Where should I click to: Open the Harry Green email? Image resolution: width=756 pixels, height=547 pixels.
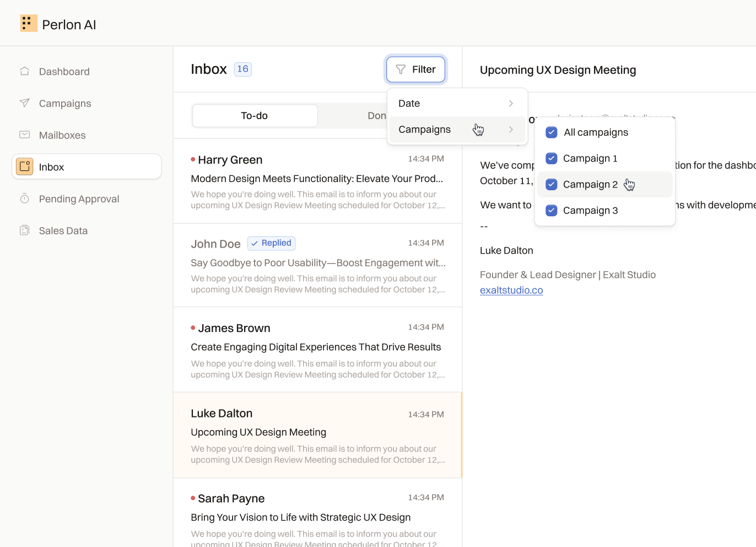(317, 181)
